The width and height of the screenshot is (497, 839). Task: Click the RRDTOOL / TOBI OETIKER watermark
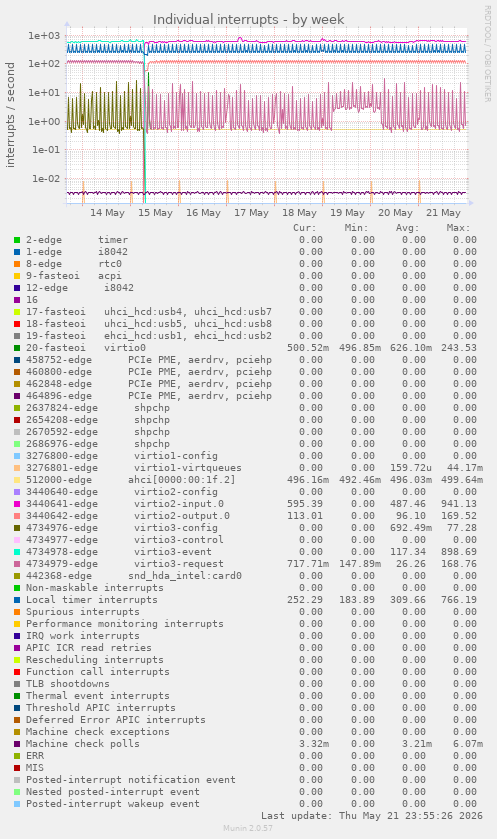[x=487, y=54]
